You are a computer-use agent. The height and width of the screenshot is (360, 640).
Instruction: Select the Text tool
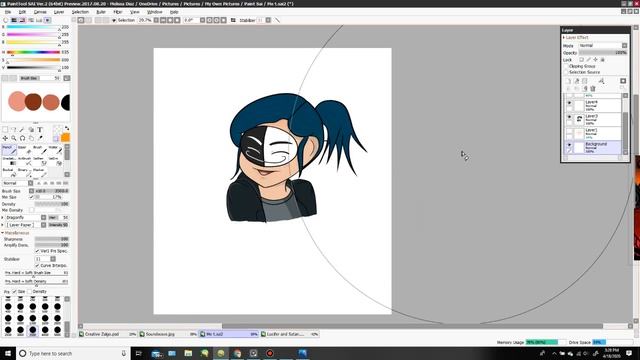pos(40,129)
